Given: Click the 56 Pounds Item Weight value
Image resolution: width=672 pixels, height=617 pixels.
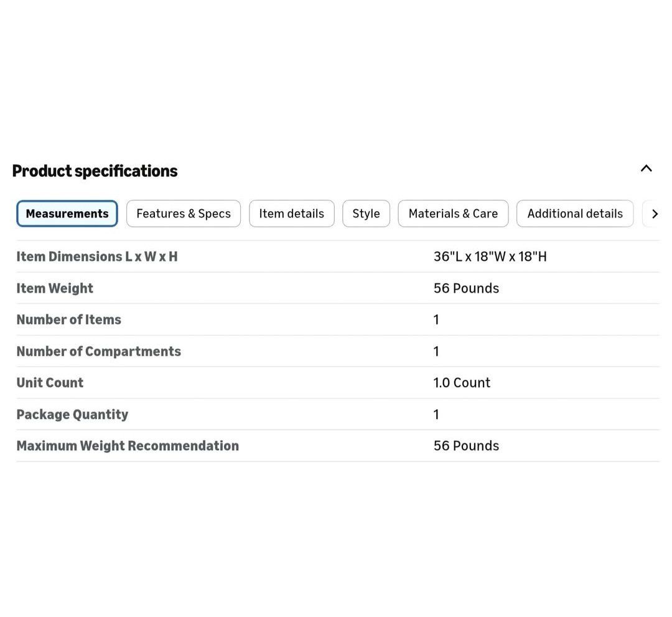Looking at the screenshot, I should click(x=466, y=288).
